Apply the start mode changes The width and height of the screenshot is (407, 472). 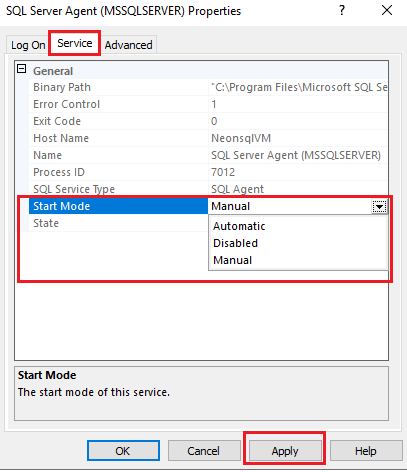[284, 451]
